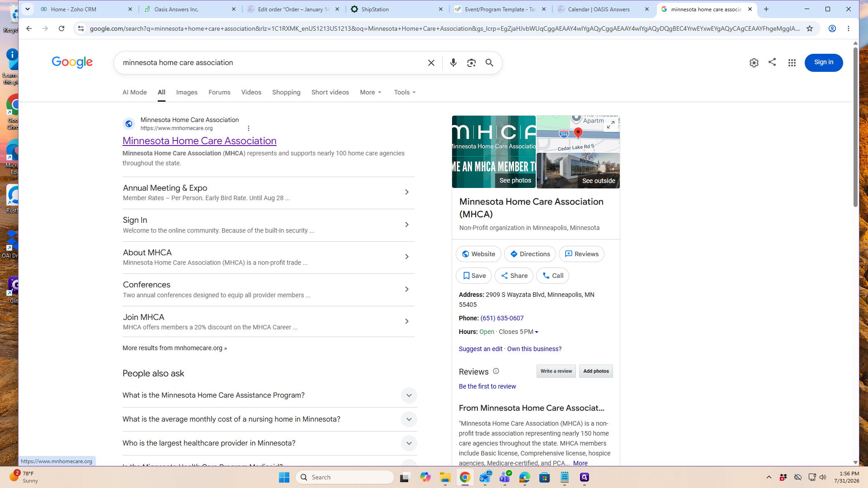Switch to the Home - Zoho CRM tab
Screen dimensions: 868x488
[87, 9]
